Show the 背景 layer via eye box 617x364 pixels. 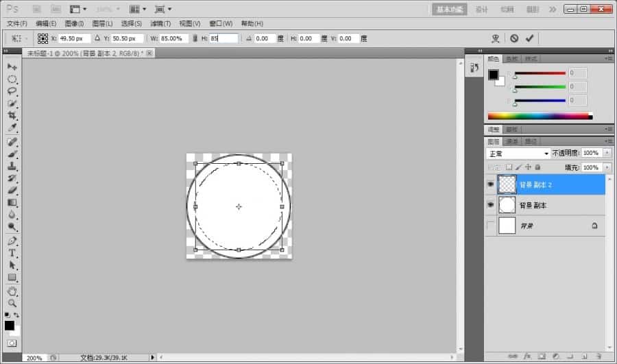click(x=490, y=226)
